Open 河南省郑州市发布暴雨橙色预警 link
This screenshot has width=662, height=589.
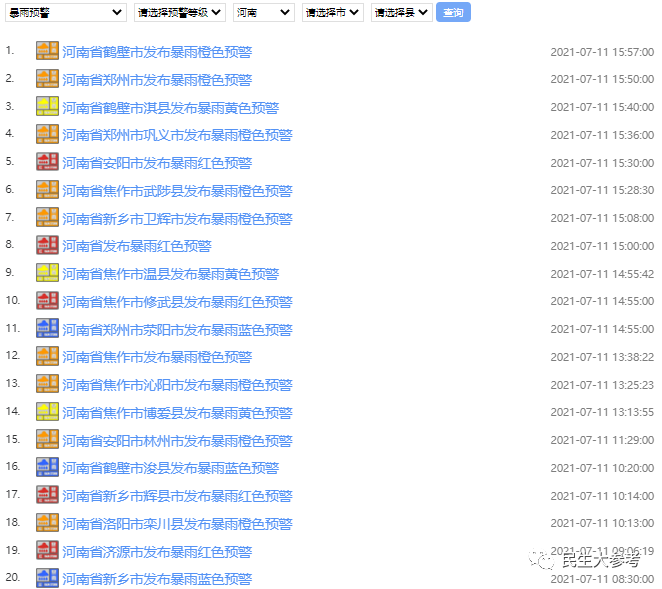pos(157,80)
